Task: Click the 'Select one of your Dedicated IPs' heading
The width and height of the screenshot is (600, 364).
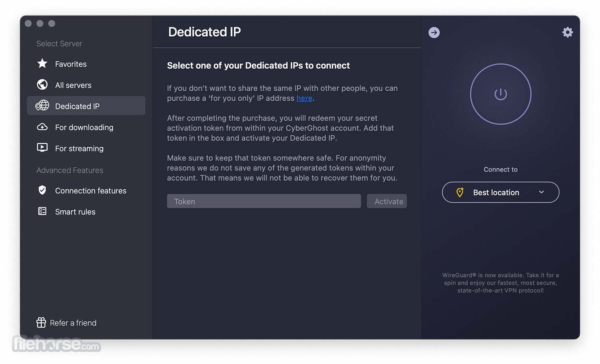Action: (x=258, y=66)
